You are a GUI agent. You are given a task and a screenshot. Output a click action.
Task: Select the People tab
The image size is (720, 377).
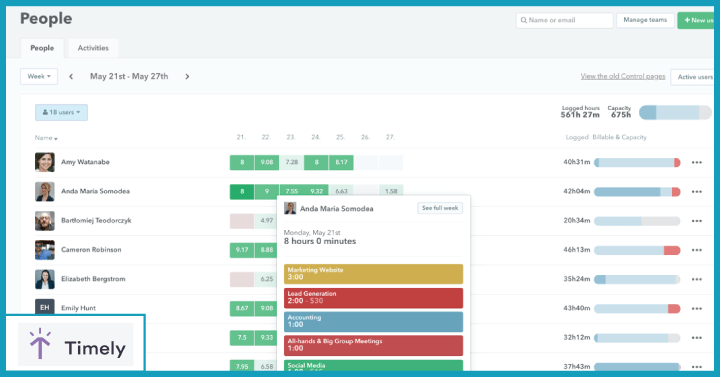(42, 48)
